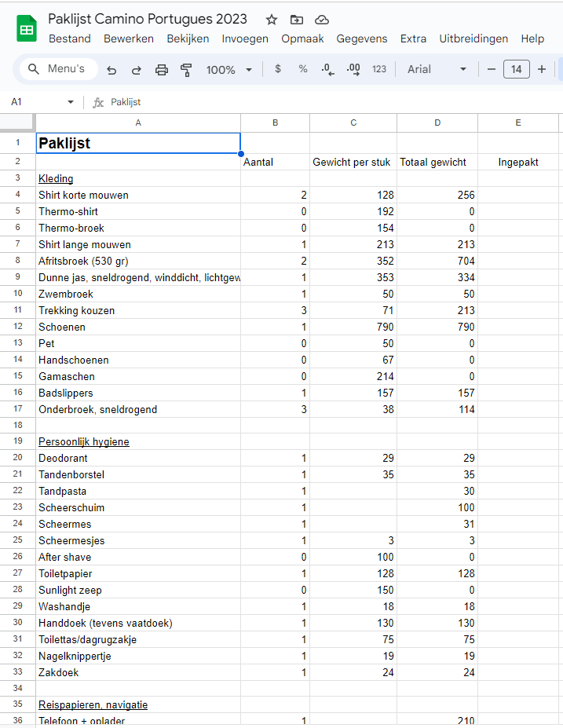Apply percent format to cell
Screen dimensions: 563x728
[x=303, y=69]
